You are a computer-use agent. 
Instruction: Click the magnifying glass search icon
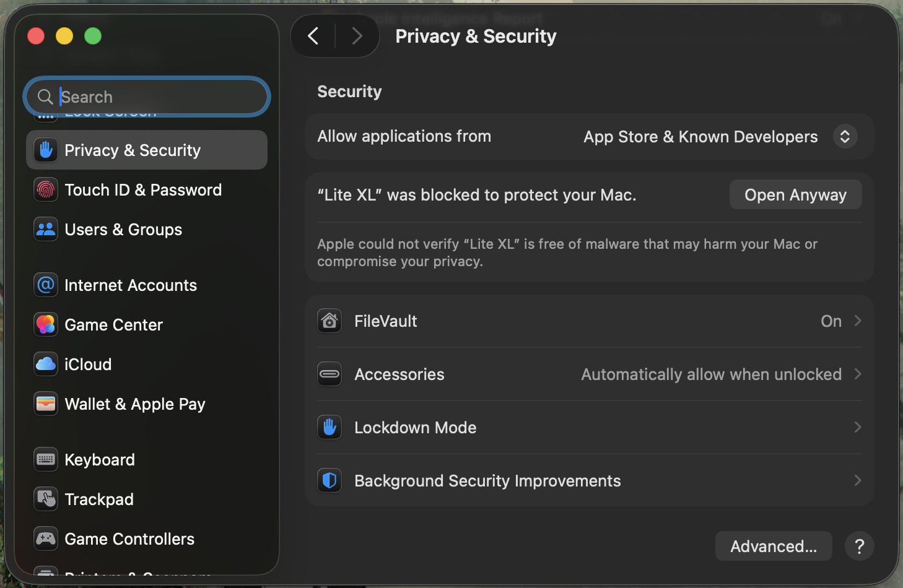[45, 97]
